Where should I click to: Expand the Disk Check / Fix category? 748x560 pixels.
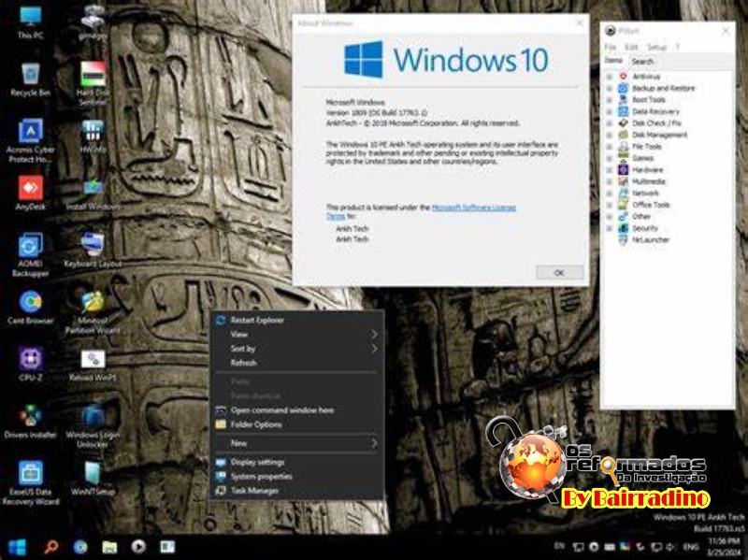[610, 123]
